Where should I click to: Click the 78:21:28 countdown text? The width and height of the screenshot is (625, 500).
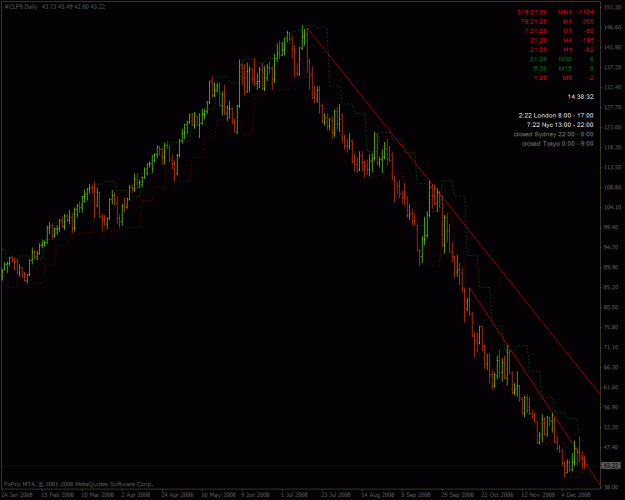point(534,22)
